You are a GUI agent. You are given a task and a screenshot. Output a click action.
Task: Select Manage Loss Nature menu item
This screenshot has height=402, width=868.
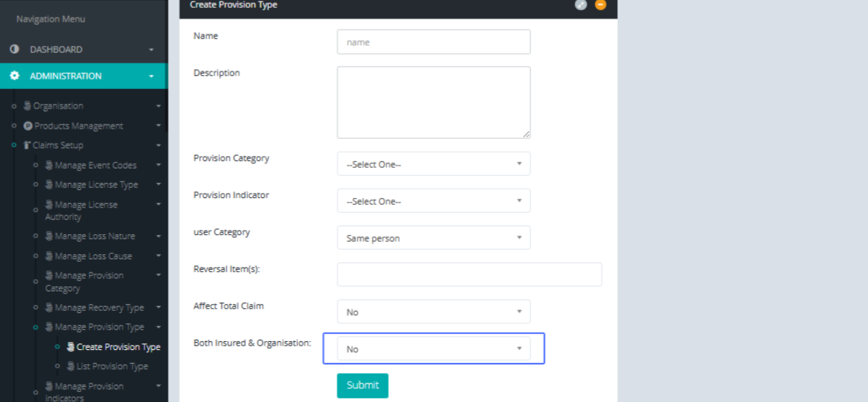click(x=95, y=236)
